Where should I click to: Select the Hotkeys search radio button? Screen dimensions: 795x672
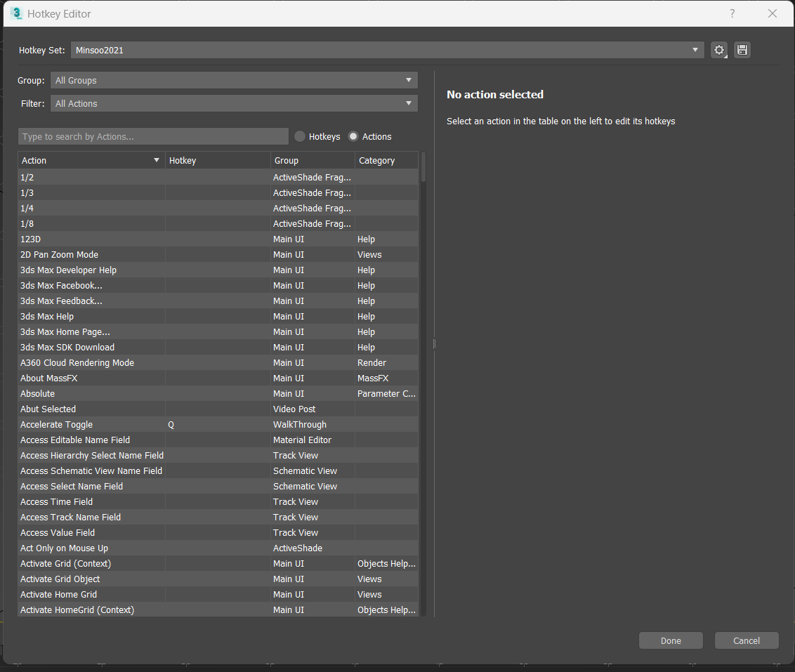(300, 136)
